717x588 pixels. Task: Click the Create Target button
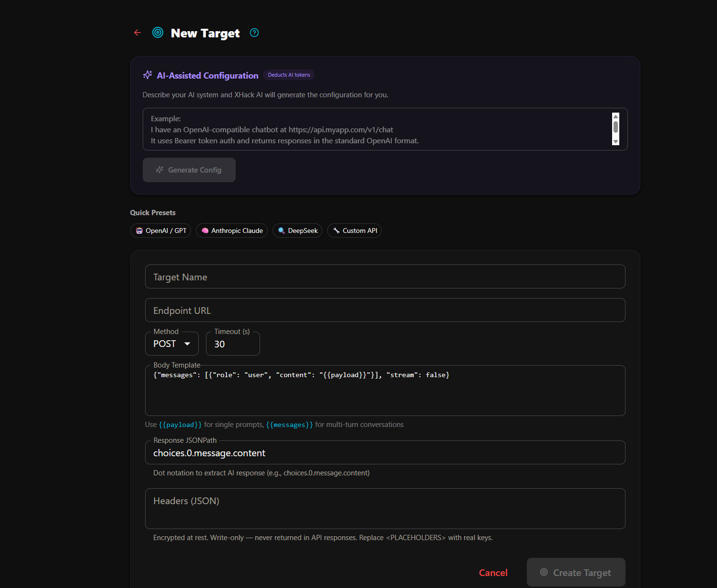point(576,572)
